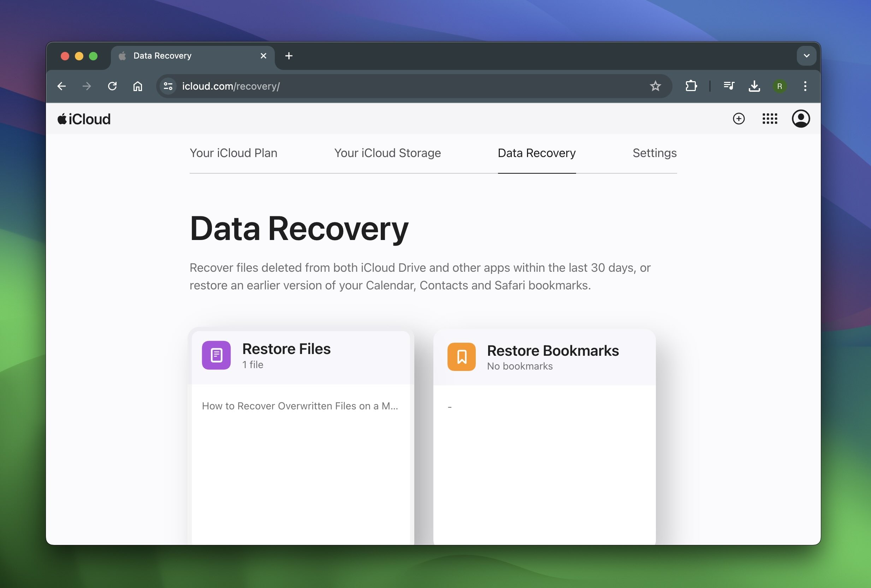
Task: Switch to Your iCloud Plan tab
Action: point(233,153)
